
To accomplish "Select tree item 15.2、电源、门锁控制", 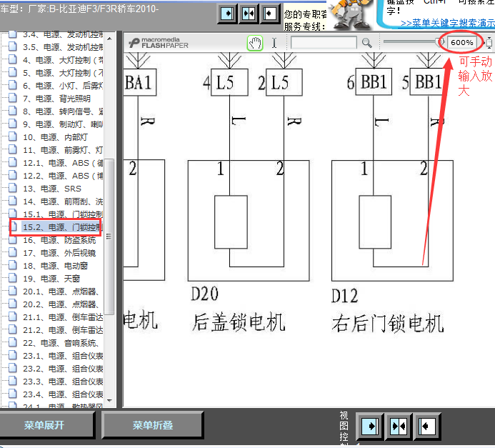I will [62, 227].
